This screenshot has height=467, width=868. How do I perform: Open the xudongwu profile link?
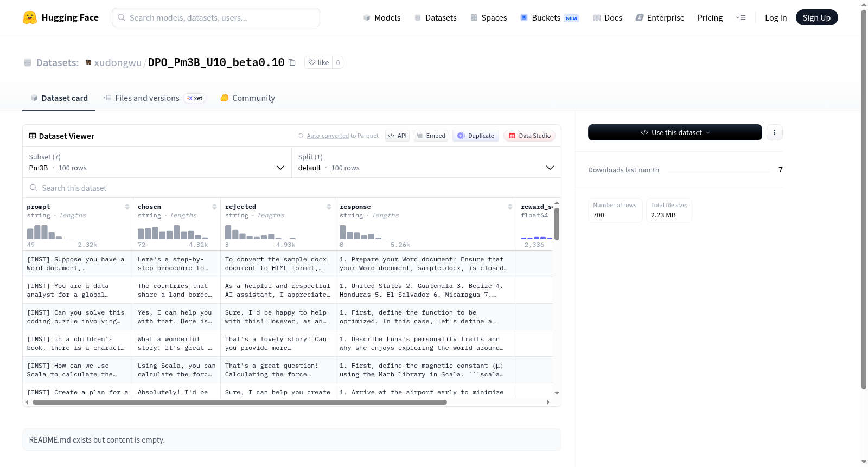(x=118, y=62)
